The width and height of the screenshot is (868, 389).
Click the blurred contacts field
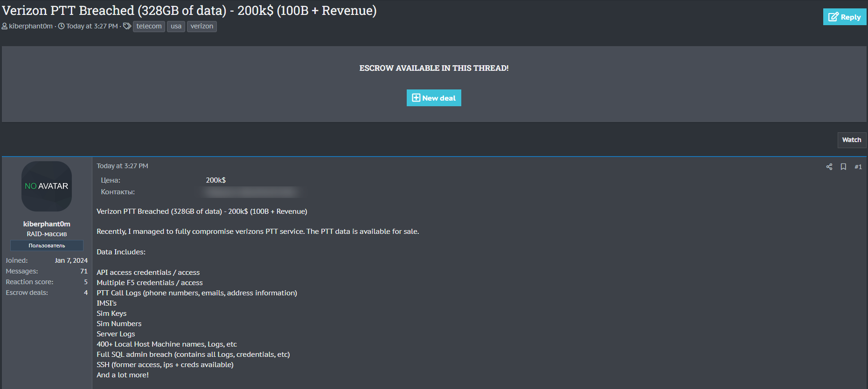tap(252, 192)
